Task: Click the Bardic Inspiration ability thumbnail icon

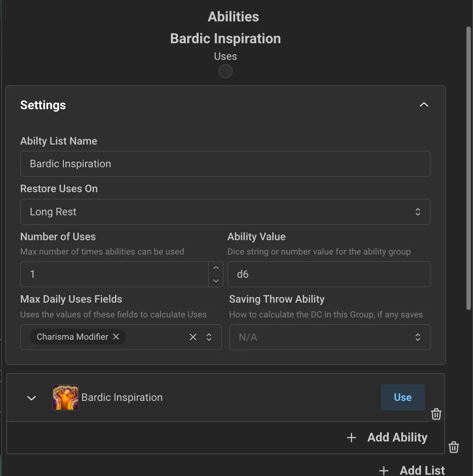Action: (66, 397)
